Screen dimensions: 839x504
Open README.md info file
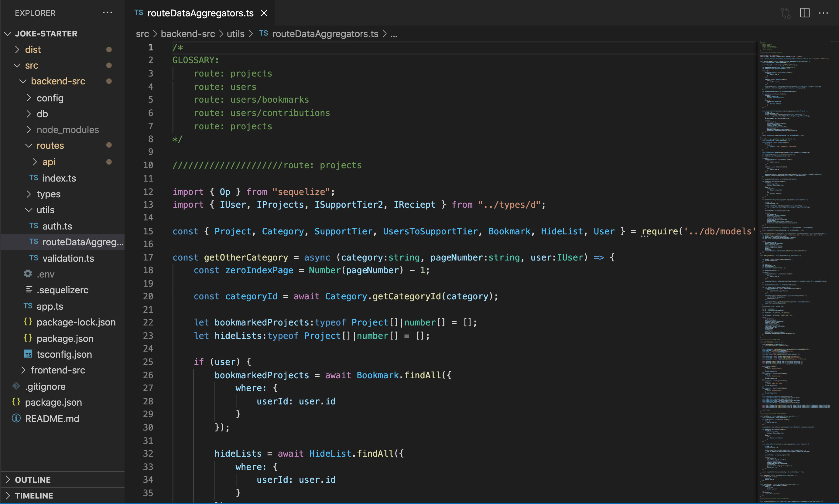52,418
